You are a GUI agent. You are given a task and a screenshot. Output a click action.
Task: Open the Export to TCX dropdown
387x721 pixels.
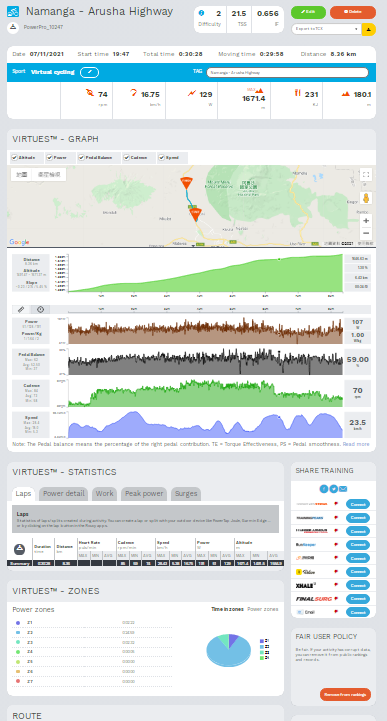click(x=326, y=29)
